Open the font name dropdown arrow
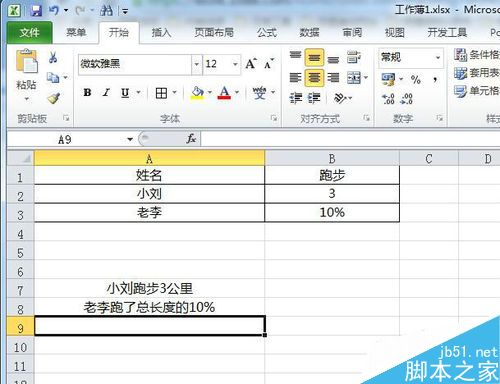500x384 pixels. (197, 64)
